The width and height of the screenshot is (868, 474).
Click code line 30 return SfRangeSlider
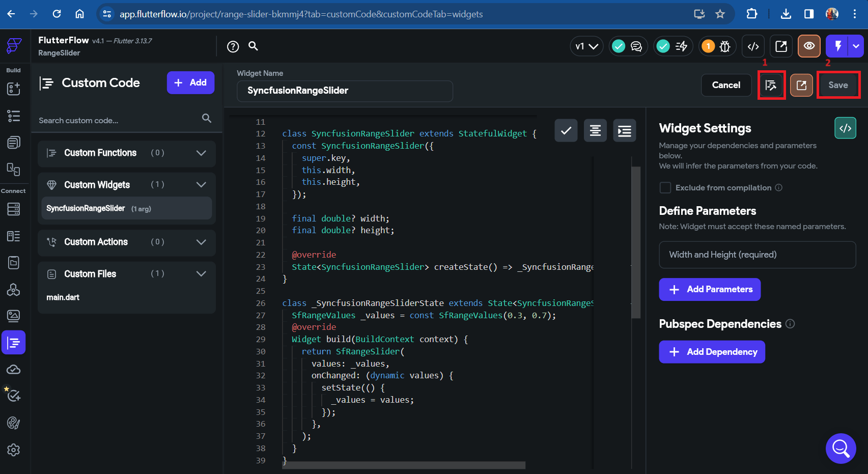click(353, 351)
